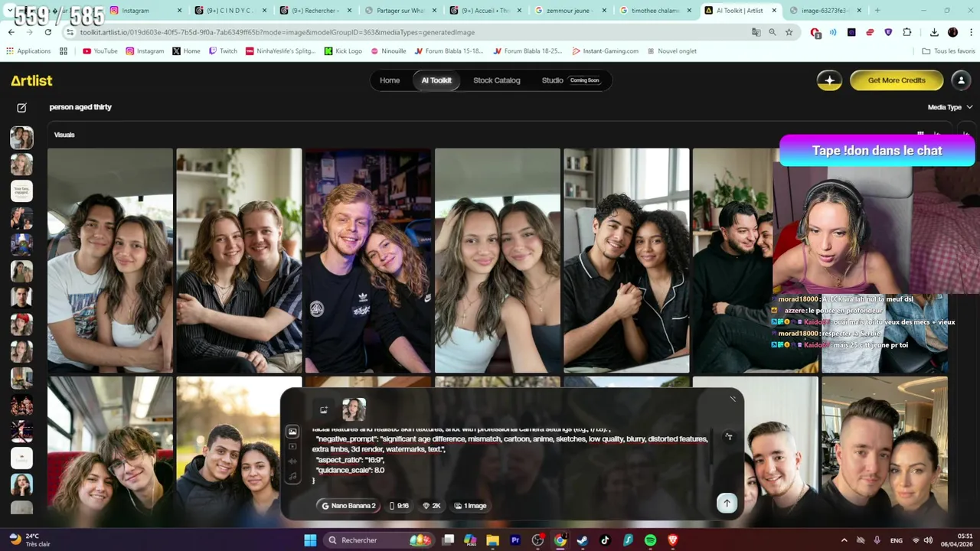Open the user account profile icon
This screenshot has height=551, width=980.
pos(961,80)
